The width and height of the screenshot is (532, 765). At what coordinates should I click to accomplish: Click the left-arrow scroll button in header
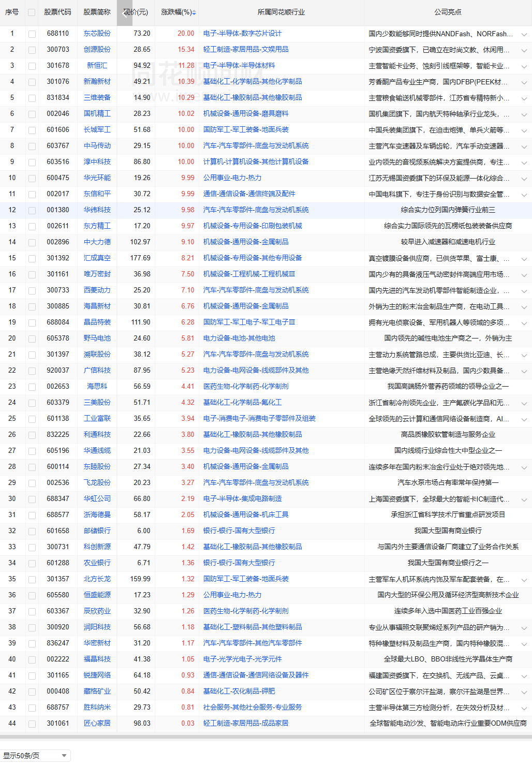click(124, 12)
